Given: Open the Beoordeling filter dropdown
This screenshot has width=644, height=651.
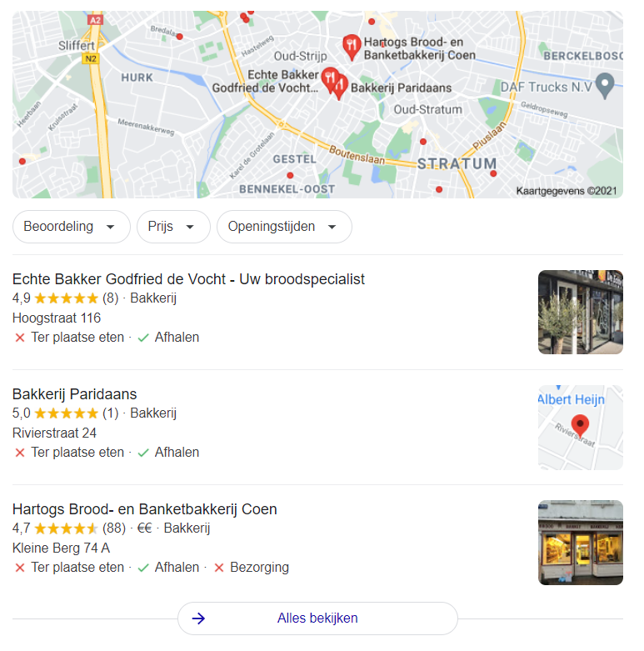Looking at the screenshot, I should [72, 227].
